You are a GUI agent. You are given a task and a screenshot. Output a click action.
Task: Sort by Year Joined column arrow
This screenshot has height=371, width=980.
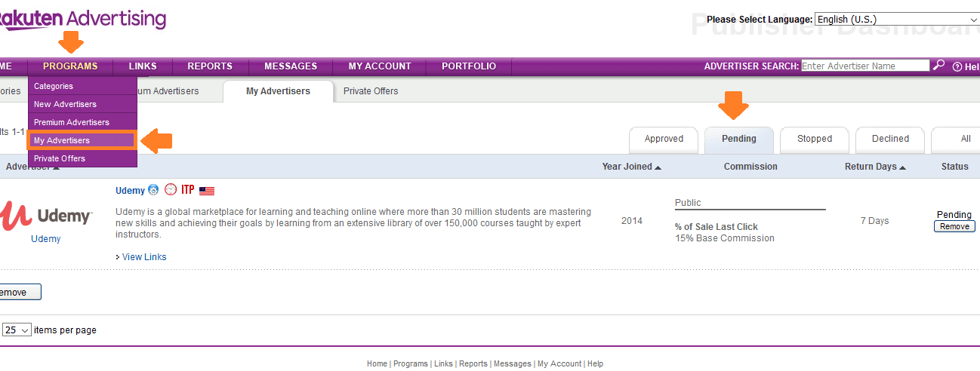(658, 167)
